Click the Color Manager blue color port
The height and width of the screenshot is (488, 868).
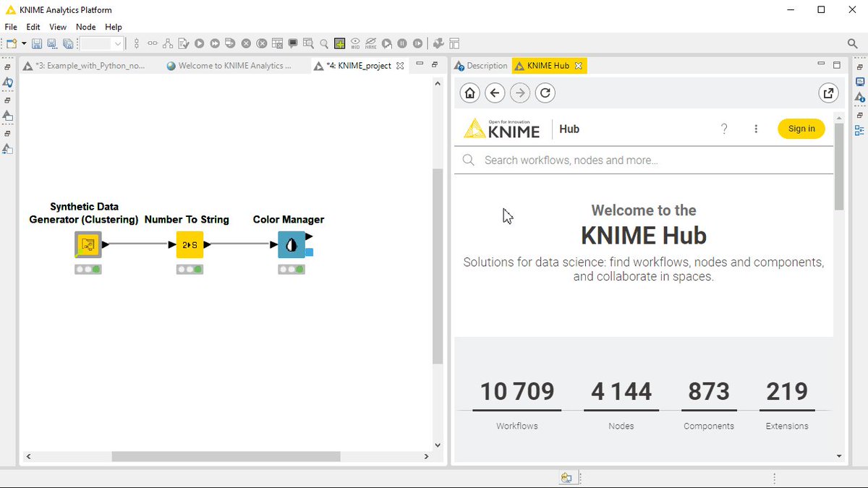(x=309, y=252)
